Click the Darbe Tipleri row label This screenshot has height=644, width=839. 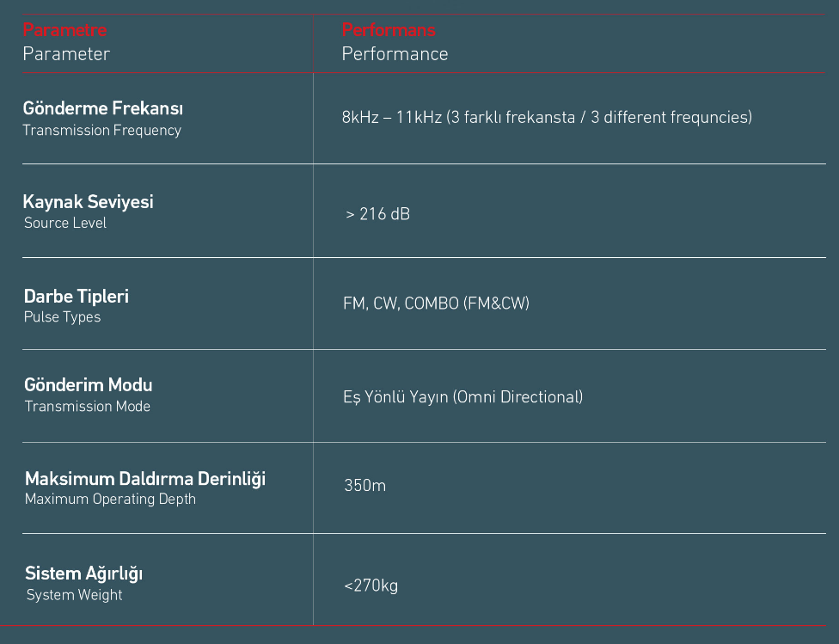click(x=77, y=297)
